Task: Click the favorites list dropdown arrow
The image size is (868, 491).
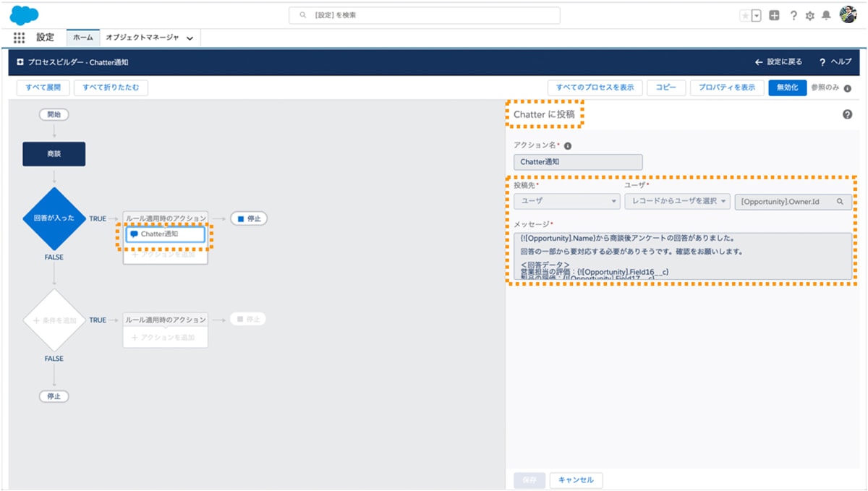Action: click(x=754, y=15)
